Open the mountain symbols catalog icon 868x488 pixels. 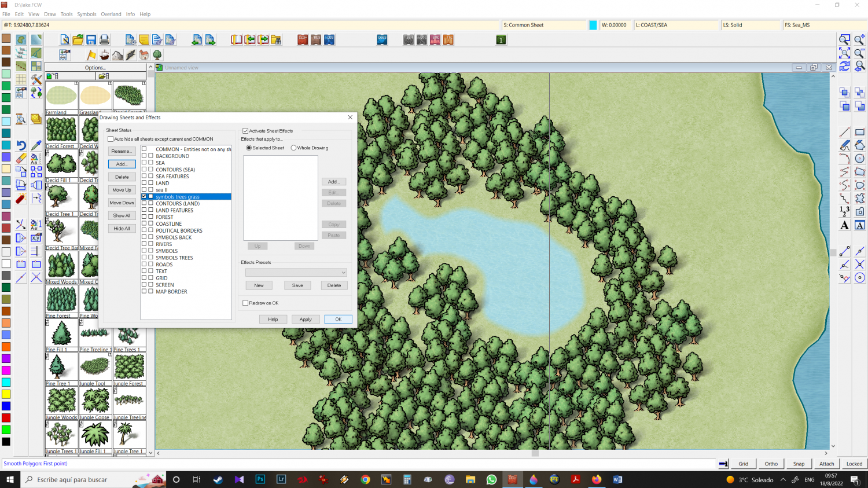pyautogui.click(x=117, y=55)
